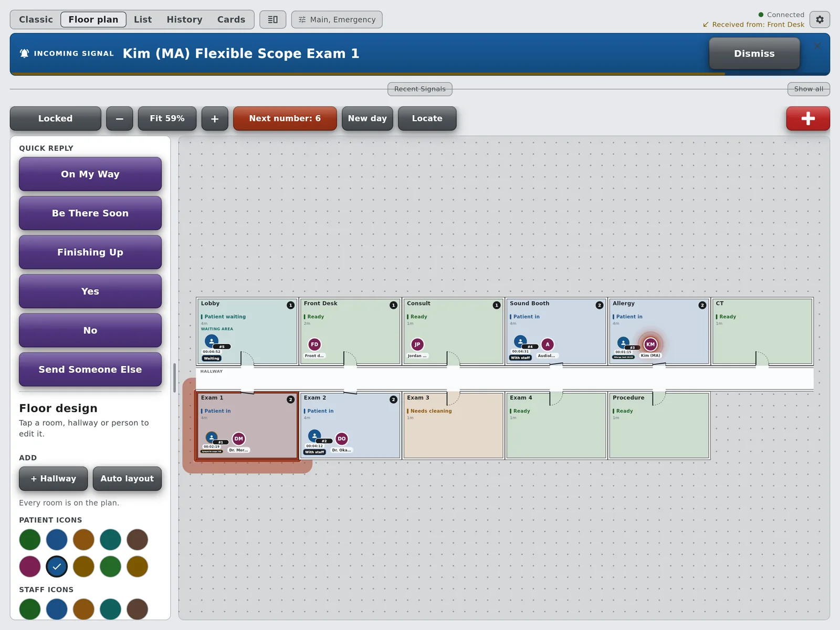Viewport: 840px width, 630px height.
Task: Reply with On My Way
Action: [x=90, y=174]
